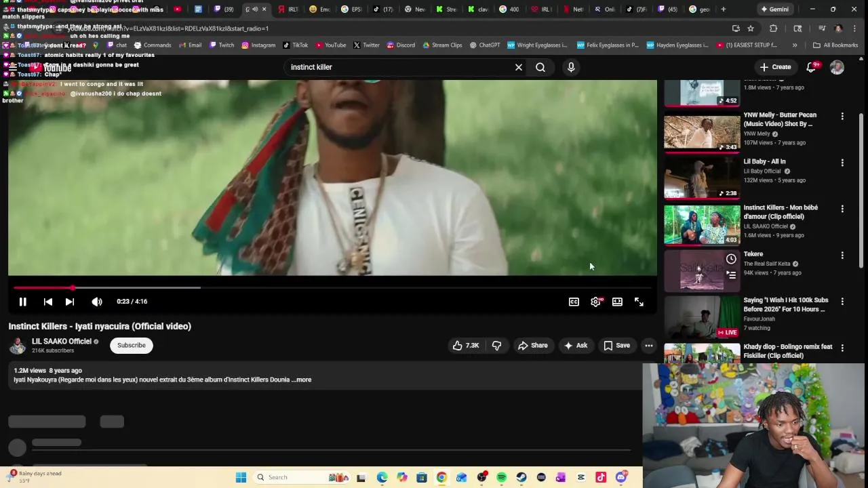Open the Create menu

[775, 67]
